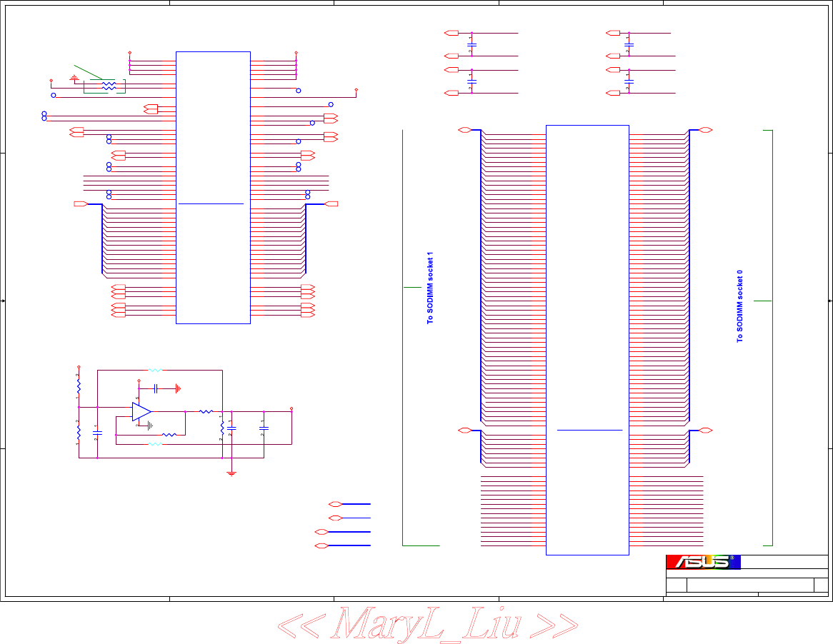833x644 pixels.
Task: Click the ASUS logo in title block
Action: pyautogui.click(x=703, y=562)
